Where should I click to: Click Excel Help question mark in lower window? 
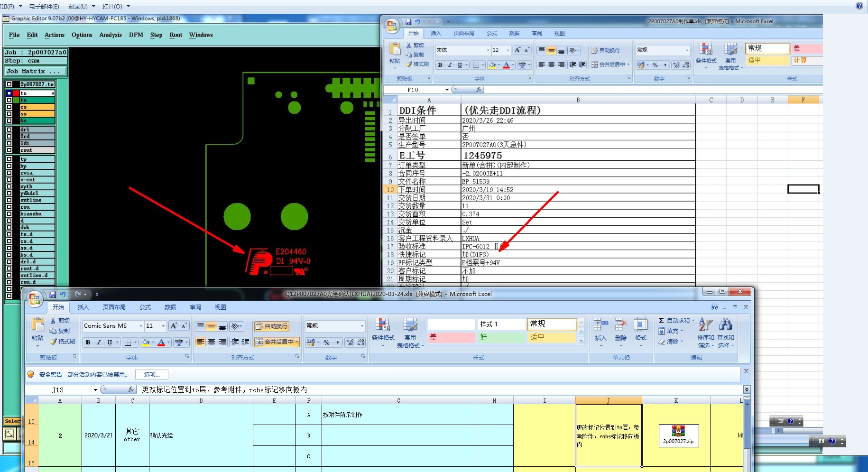pos(714,307)
